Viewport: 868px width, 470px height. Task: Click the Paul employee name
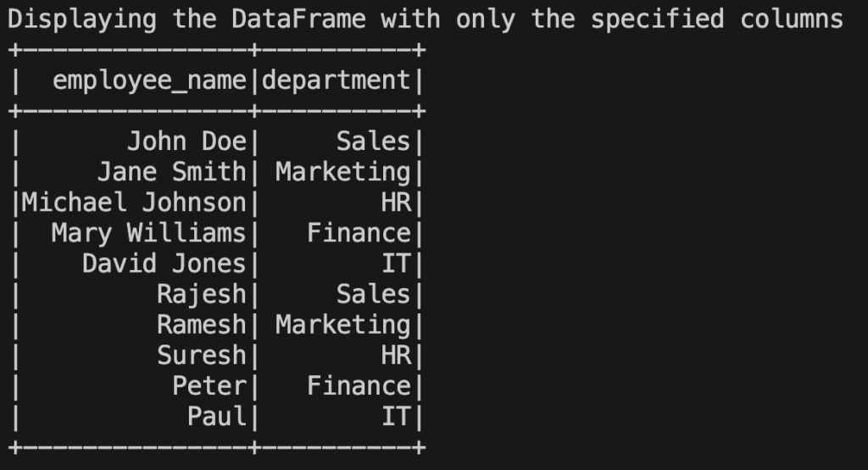pos(216,417)
